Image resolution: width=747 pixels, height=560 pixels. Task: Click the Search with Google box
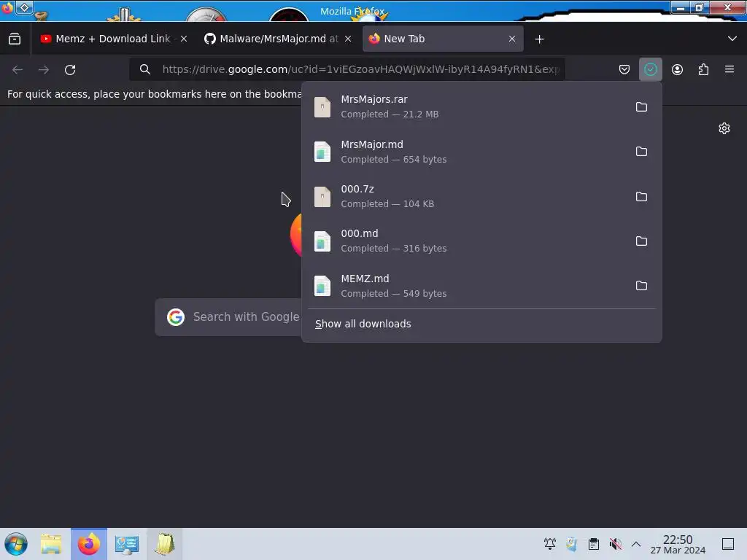(x=228, y=317)
